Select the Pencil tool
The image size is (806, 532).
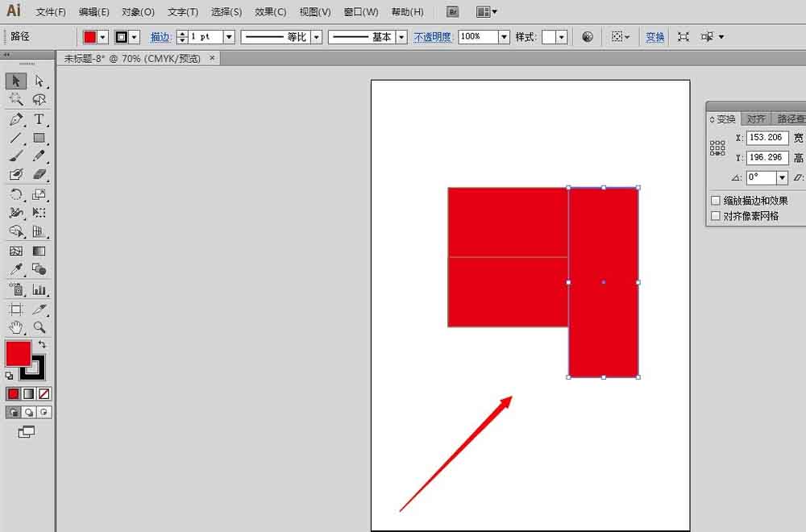click(x=39, y=156)
